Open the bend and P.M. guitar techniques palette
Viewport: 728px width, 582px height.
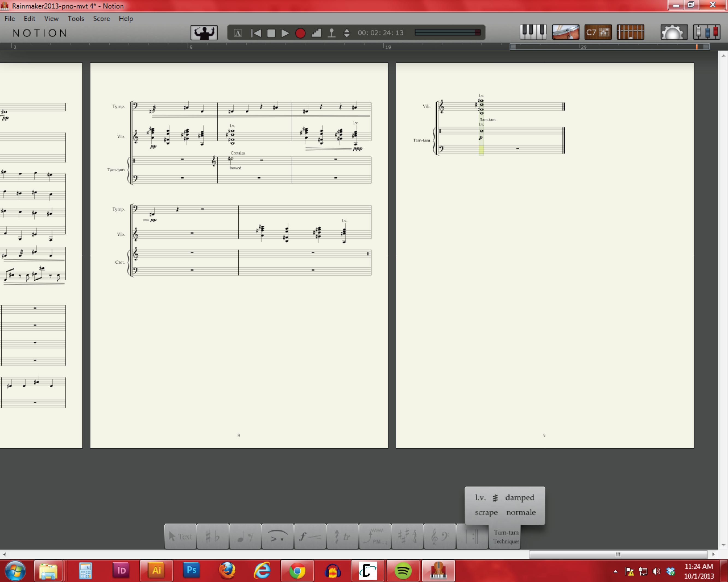tap(375, 536)
